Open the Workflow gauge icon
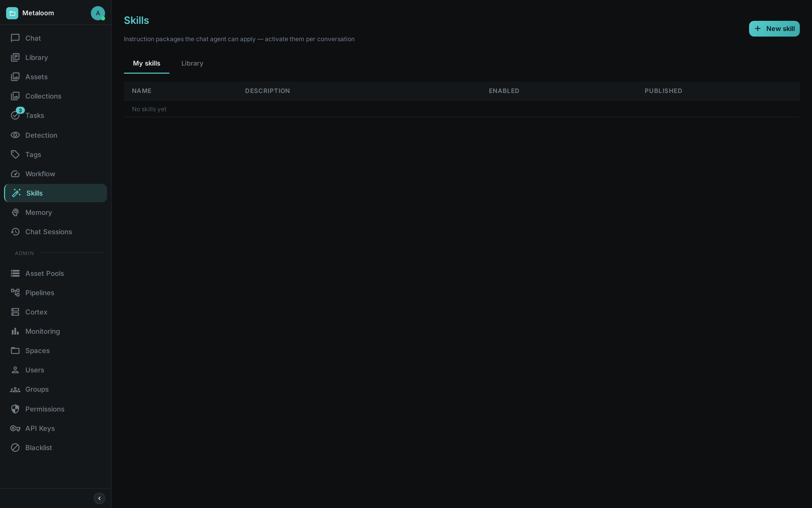Screen dimensions: 812x508 click(x=15, y=174)
